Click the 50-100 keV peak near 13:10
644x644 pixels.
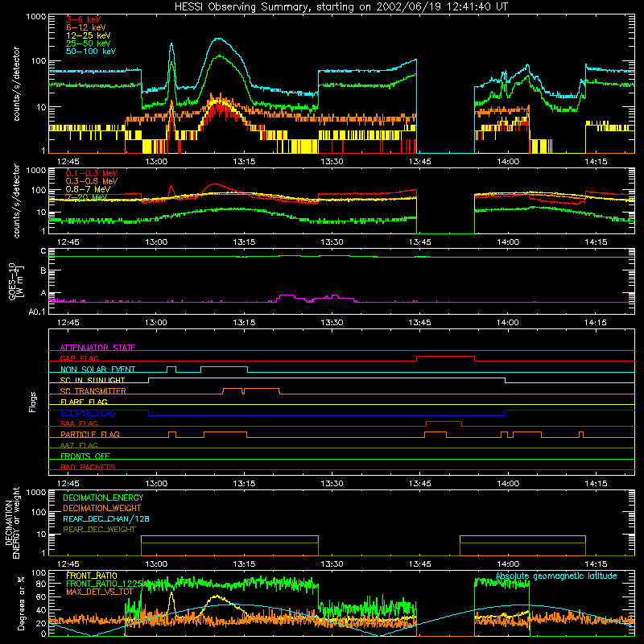pyautogui.click(x=218, y=39)
